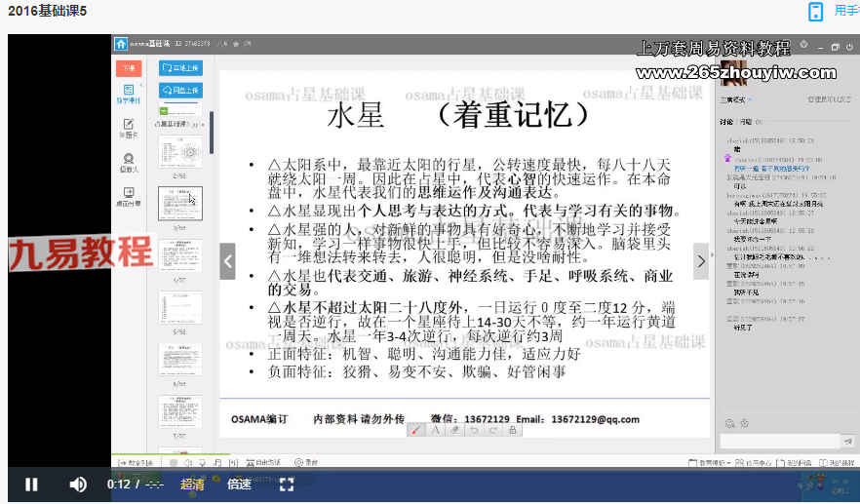Open the 超清 video quality selector

coord(192,485)
